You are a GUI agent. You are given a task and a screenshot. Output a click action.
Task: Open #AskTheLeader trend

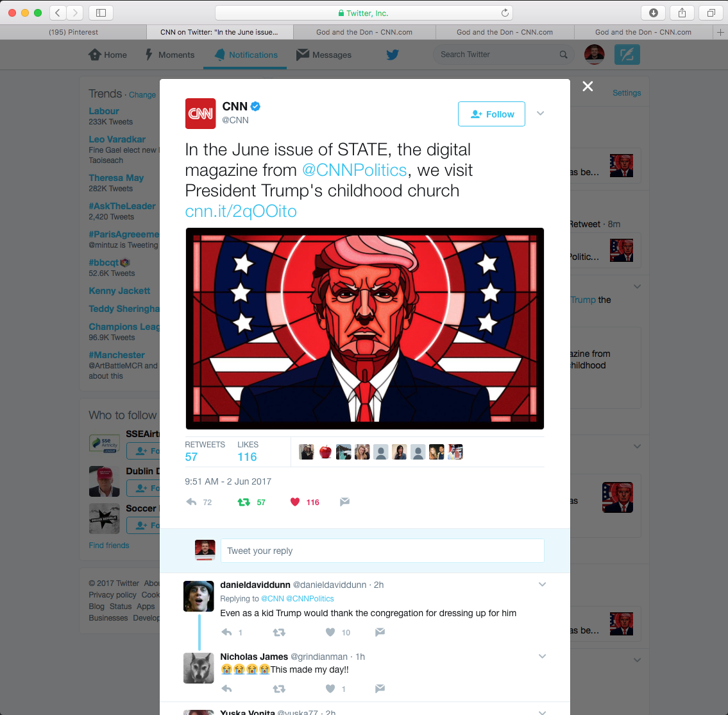pyautogui.click(x=122, y=206)
